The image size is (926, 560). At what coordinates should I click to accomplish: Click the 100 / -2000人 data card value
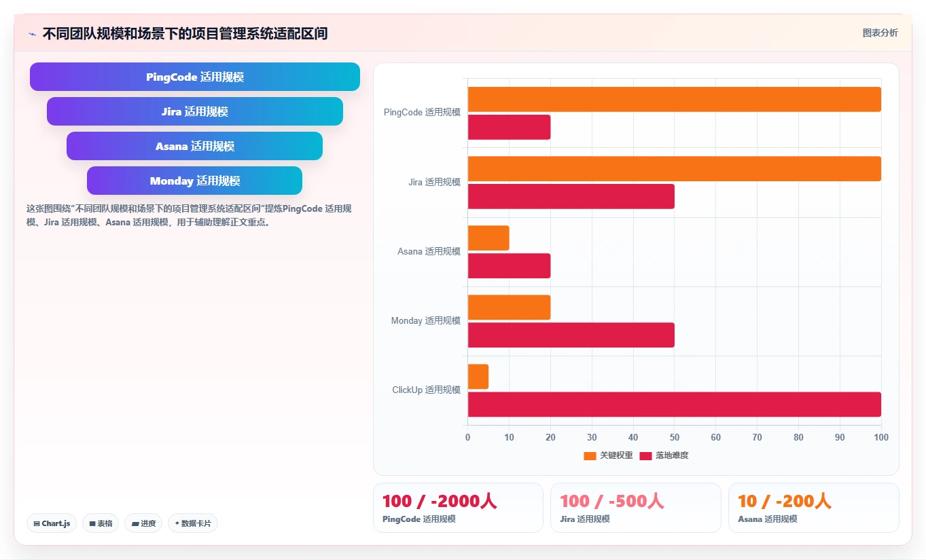(x=440, y=501)
